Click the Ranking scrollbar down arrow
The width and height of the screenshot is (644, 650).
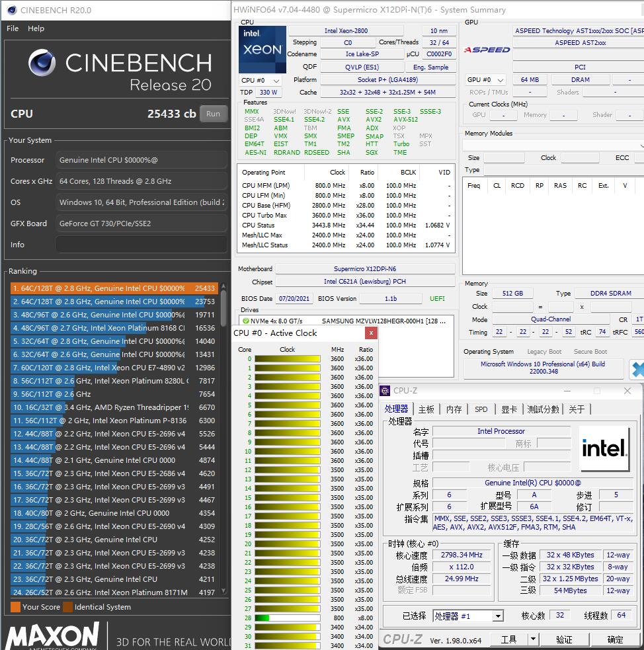(x=223, y=590)
